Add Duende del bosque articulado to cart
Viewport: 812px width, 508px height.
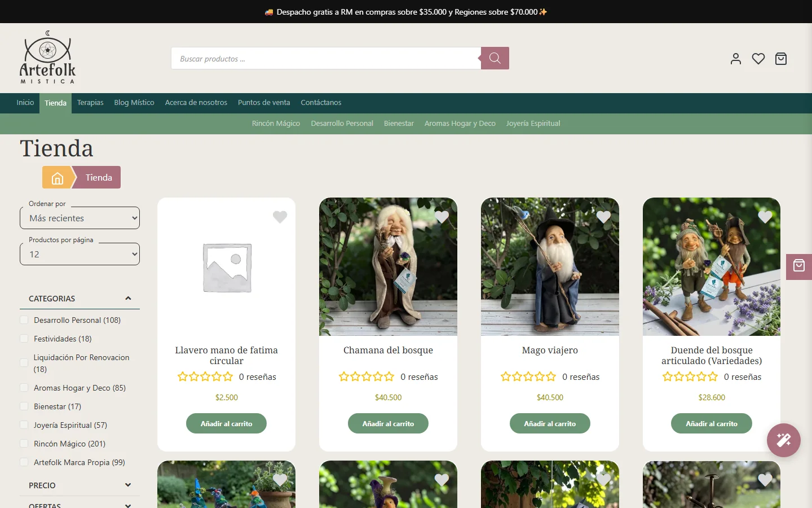[712, 423]
